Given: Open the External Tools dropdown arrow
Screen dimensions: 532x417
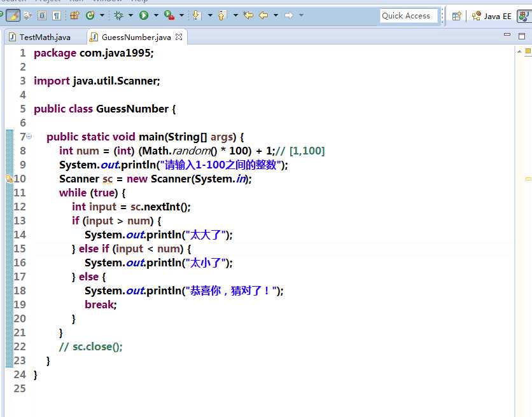Looking at the screenshot, I should pos(181,15).
